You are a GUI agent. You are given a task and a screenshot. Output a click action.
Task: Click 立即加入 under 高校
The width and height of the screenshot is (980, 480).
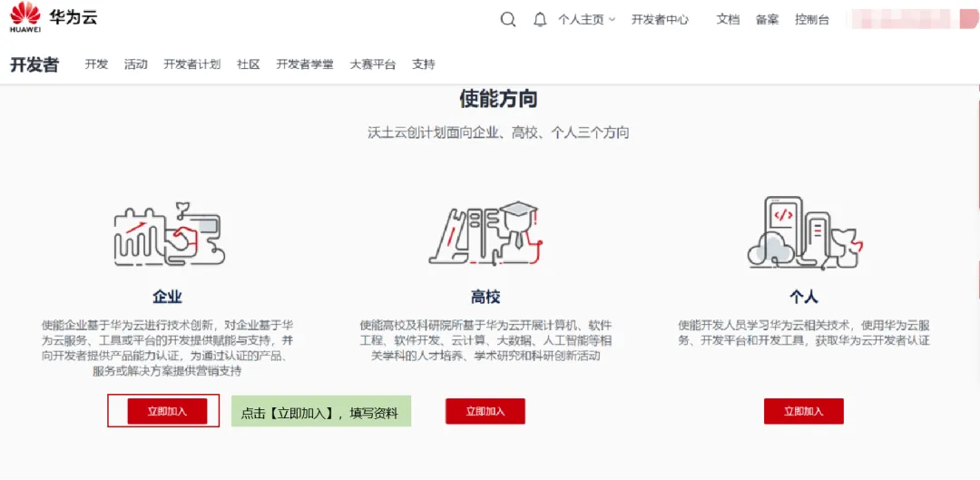[x=485, y=411]
